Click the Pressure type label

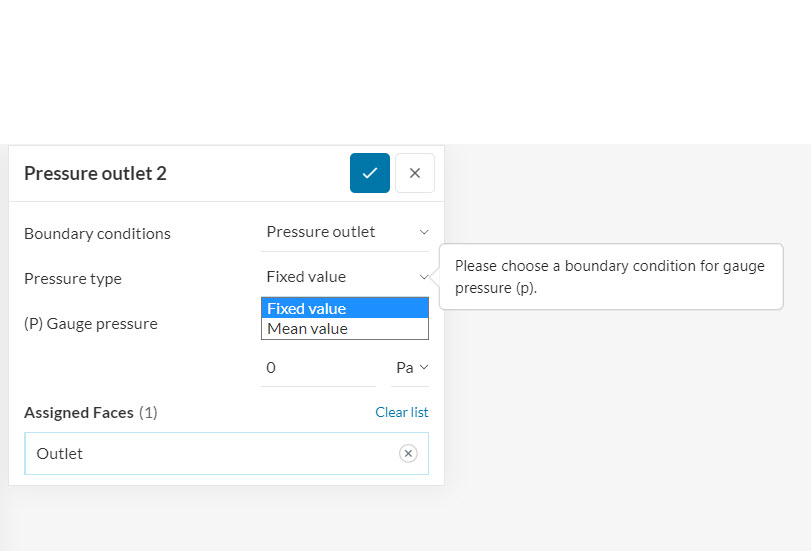tap(73, 279)
